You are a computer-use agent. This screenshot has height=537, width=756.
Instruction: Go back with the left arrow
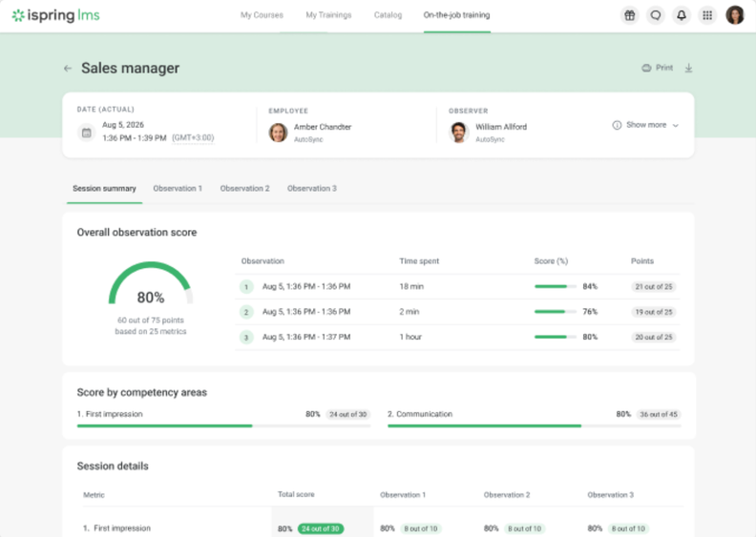pyautogui.click(x=68, y=69)
